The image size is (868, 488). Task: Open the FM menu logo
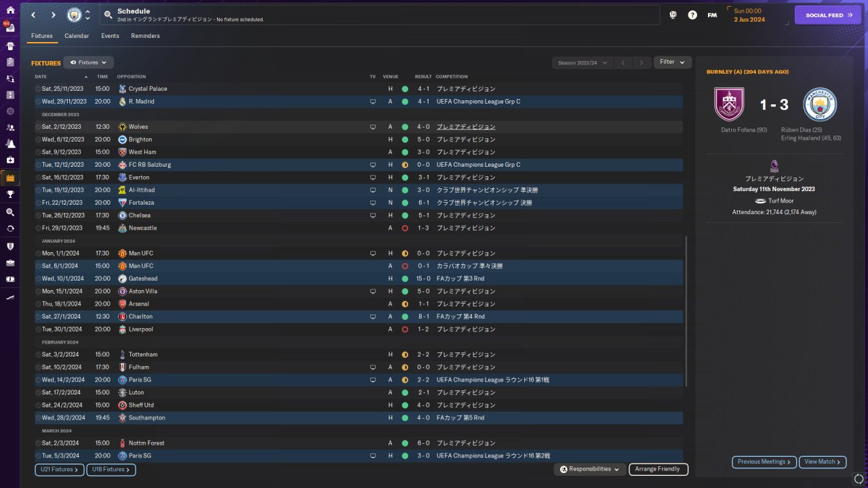[x=712, y=15]
